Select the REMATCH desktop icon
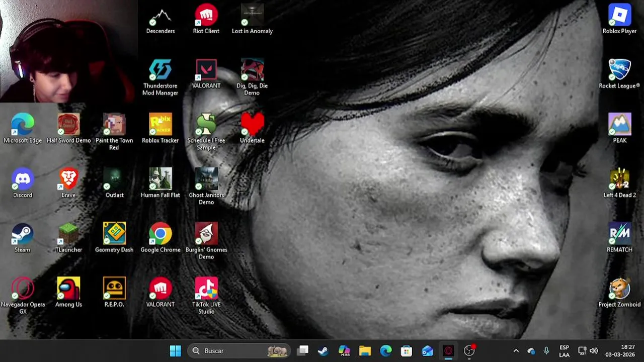644x362 pixels. pyautogui.click(x=620, y=239)
